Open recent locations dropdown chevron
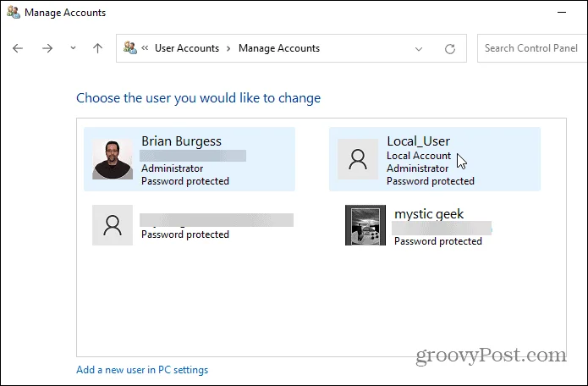 pyautogui.click(x=73, y=48)
